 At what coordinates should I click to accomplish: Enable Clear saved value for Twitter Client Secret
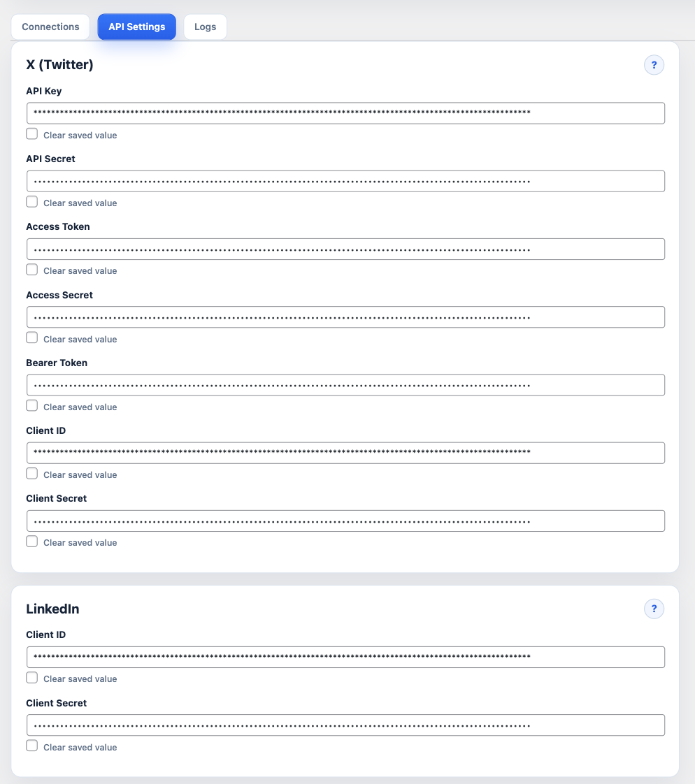31,540
